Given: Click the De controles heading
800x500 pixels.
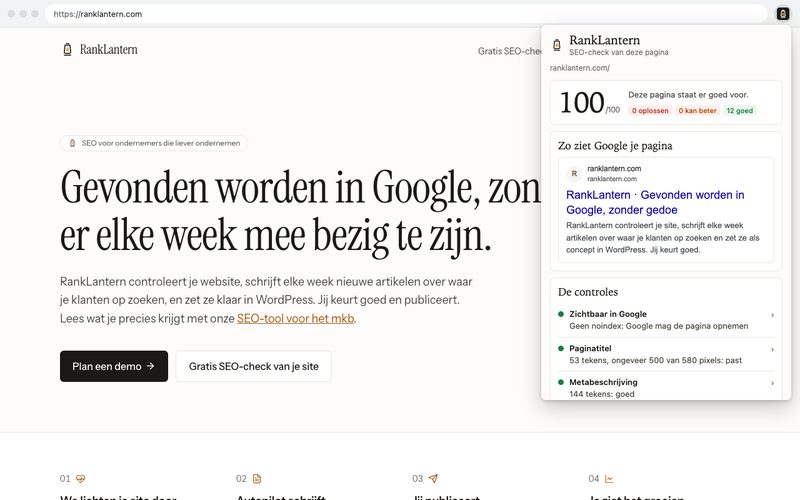Looking at the screenshot, I should pos(588,292).
